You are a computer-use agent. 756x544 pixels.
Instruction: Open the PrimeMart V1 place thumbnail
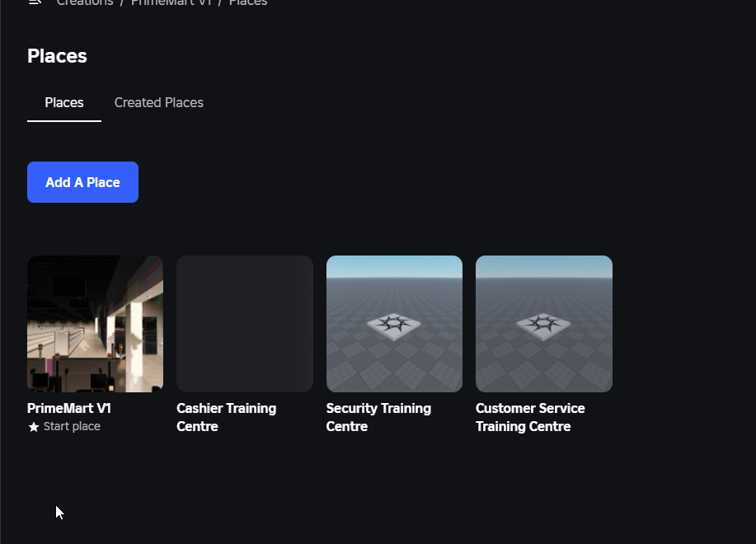tap(95, 324)
